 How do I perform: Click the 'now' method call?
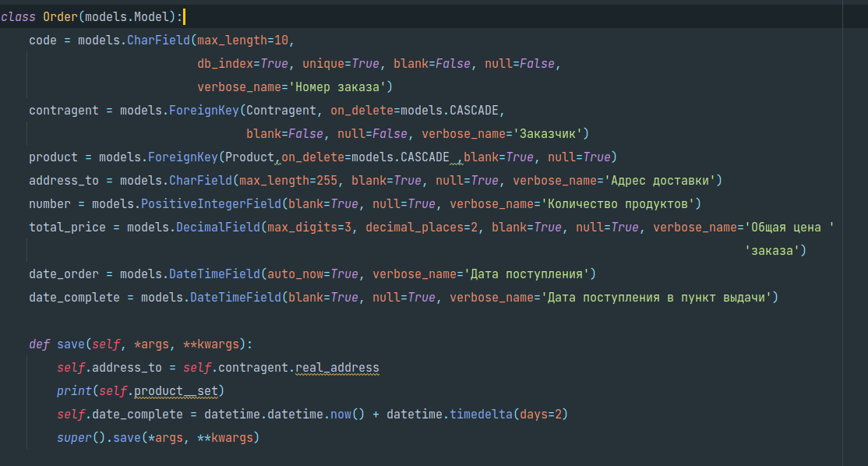341,414
